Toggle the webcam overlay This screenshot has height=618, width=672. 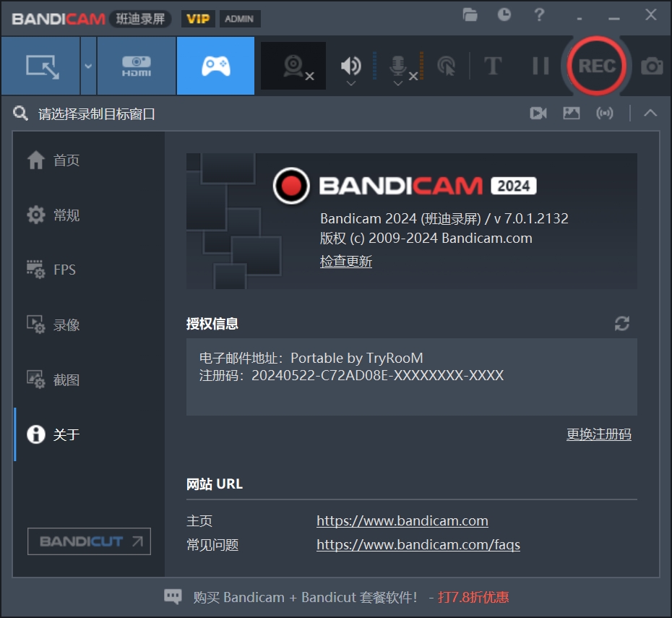293,66
